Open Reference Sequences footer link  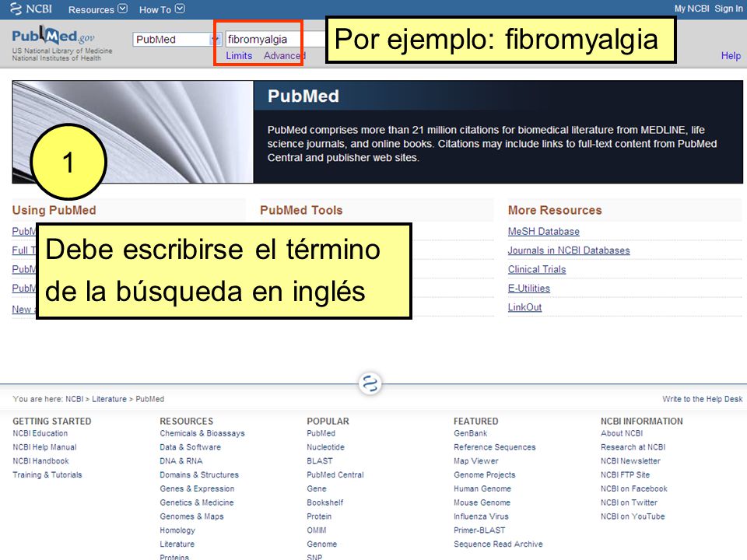coord(495,447)
